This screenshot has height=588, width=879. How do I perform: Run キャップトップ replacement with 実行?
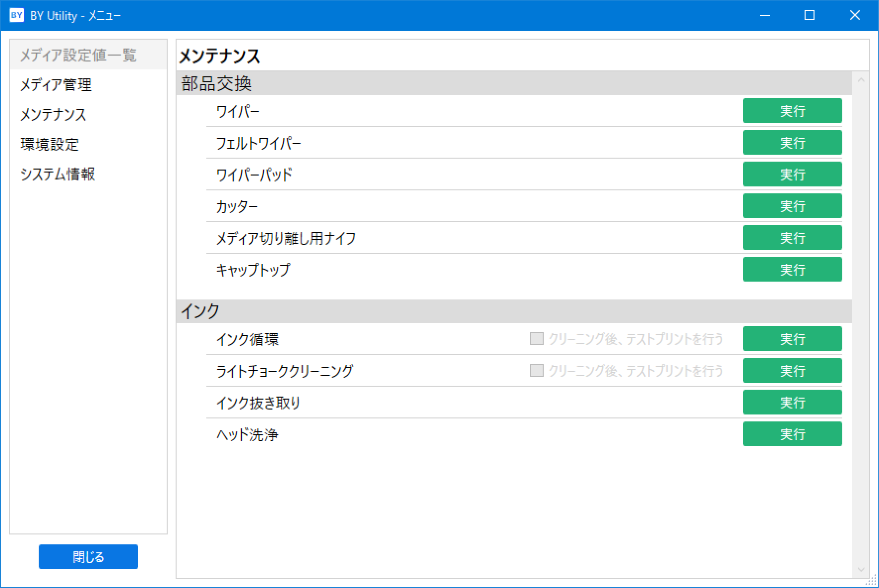(792, 269)
